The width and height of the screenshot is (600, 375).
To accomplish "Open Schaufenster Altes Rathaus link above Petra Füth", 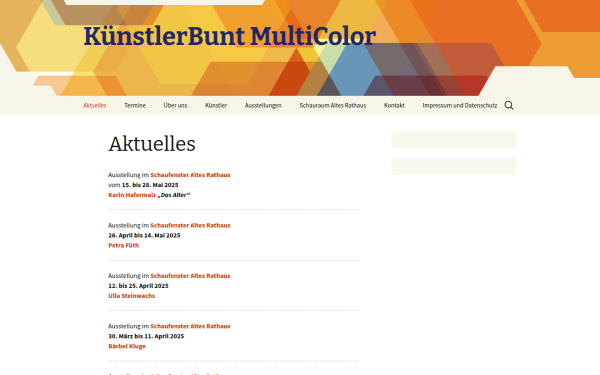I will pyautogui.click(x=190, y=225).
